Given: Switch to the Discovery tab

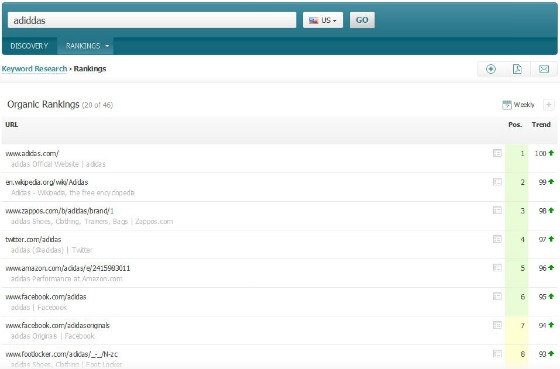Looking at the screenshot, I should click(29, 46).
